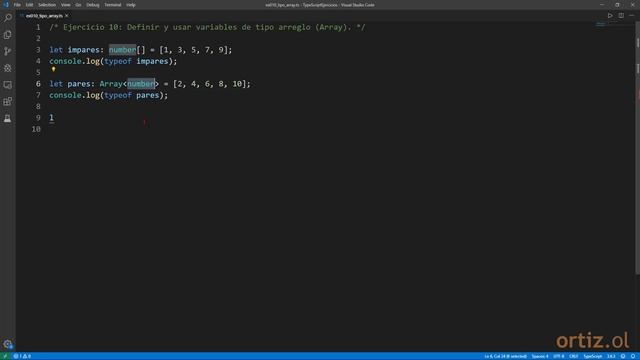This screenshot has width=640, height=360.
Task: Click the Ln 6, Col position indicator
Action: [505, 356]
